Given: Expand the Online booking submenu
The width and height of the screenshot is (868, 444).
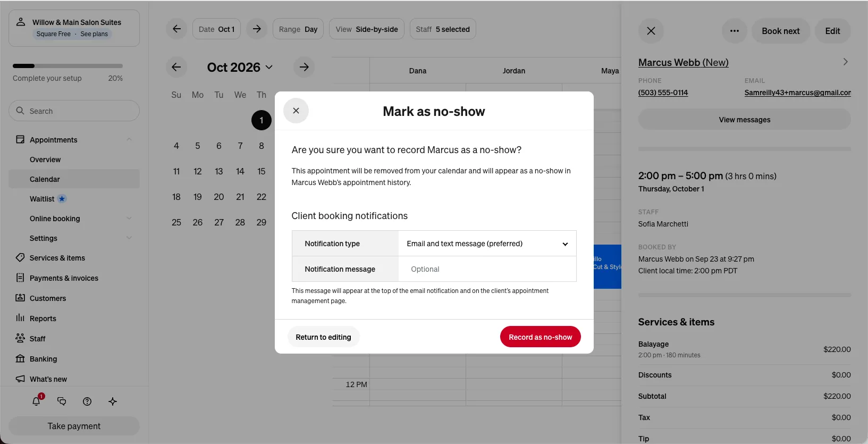Looking at the screenshot, I should click(129, 218).
